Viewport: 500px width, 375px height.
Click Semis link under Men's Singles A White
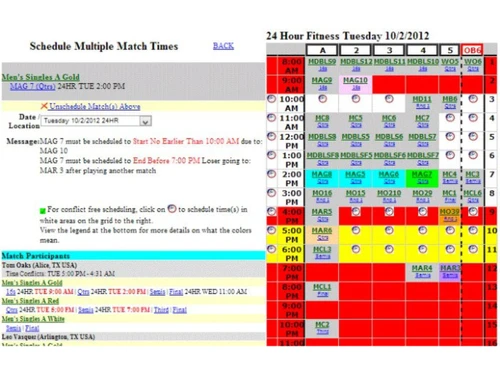(13, 328)
